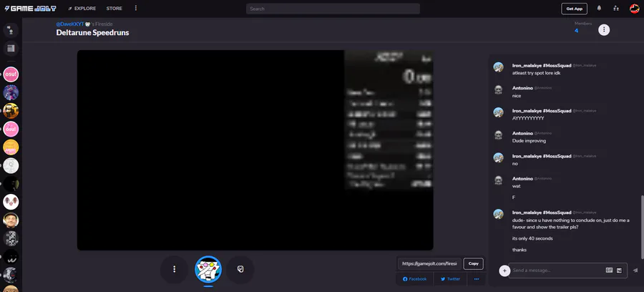This screenshot has height=292, width=644.
Task: Select the fireside share URL field
Action: pos(429,263)
